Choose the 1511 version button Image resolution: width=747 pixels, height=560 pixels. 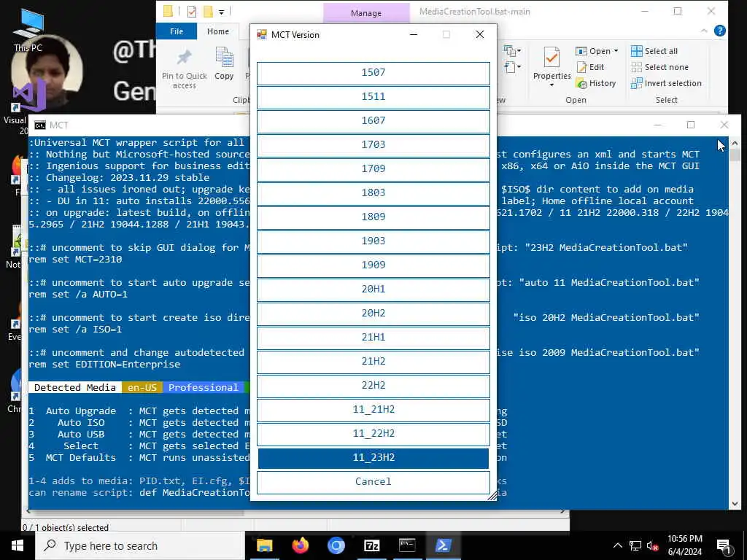pyautogui.click(x=373, y=97)
